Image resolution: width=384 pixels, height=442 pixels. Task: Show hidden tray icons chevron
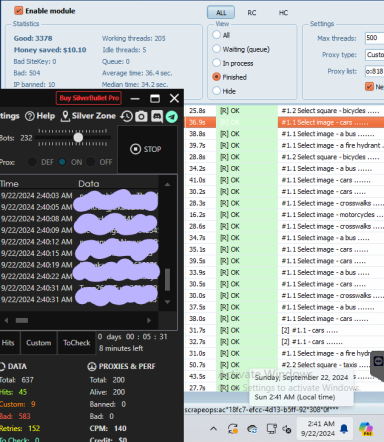click(x=213, y=428)
